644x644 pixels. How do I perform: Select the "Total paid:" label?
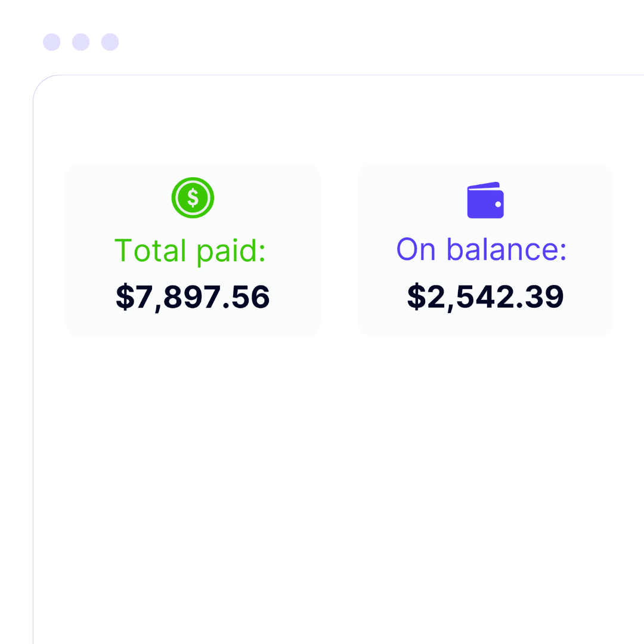click(x=190, y=251)
